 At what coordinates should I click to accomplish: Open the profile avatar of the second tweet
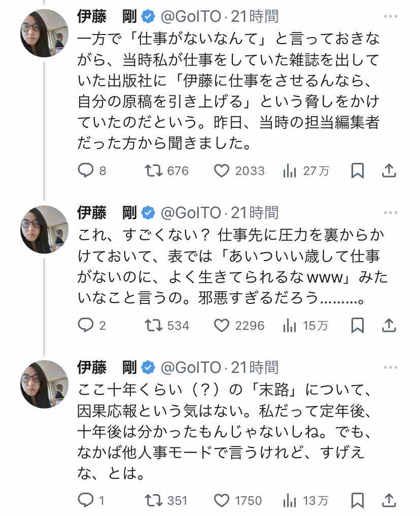45,229
